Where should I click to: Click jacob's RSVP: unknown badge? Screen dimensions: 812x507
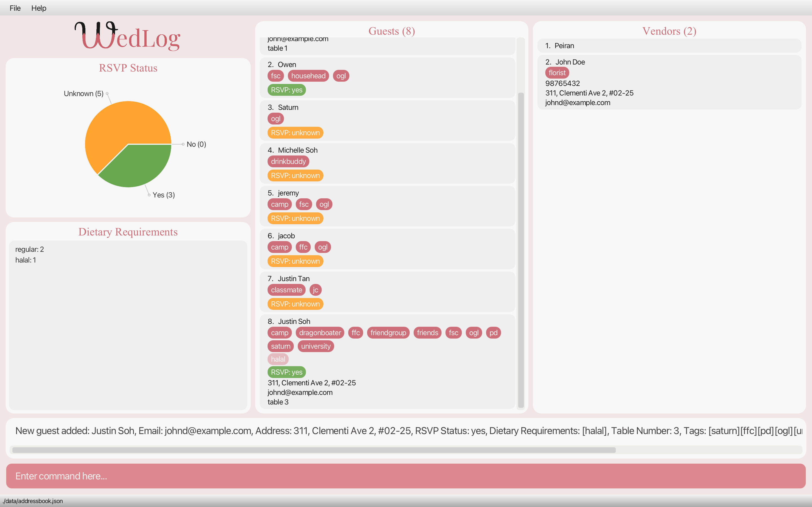point(295,261)
